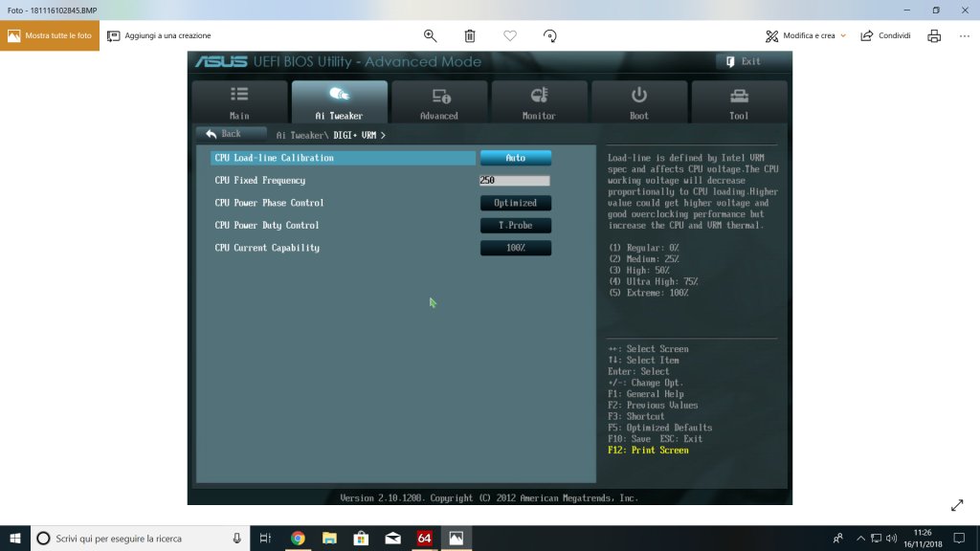Open the Action Center notifications icon

point(959,538)
